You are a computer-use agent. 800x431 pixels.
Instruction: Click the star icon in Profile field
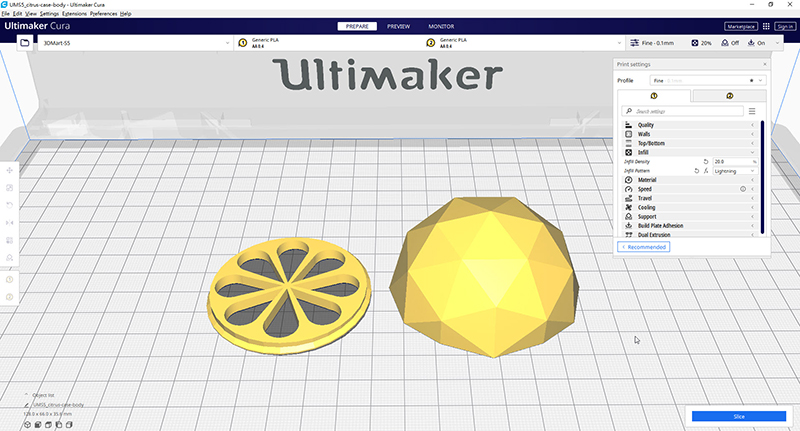click(751, 81)
